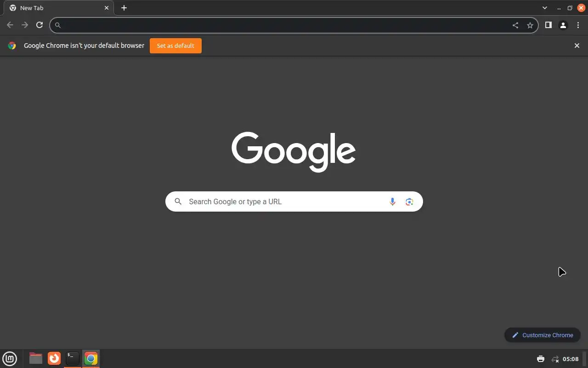The image size is (588, 368).
Task: Close the New Tab tab
Action: coord(107,8)
